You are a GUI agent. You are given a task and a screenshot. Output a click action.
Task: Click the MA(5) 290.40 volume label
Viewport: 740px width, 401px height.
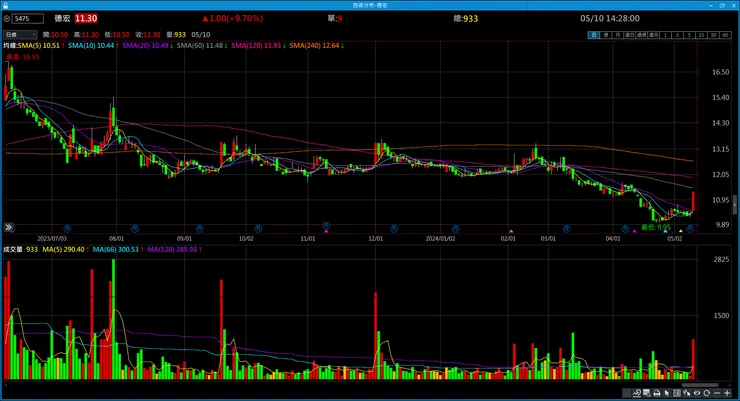click(64, 249)
